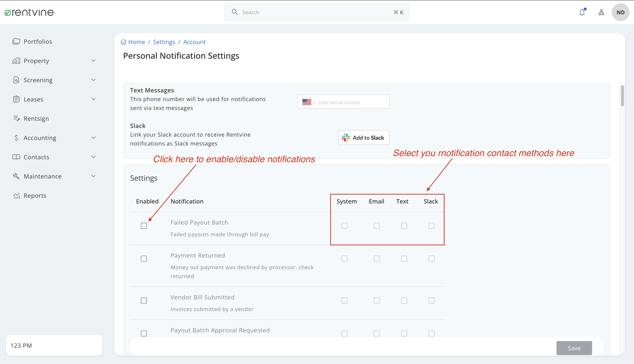Image resolution: width=634 pixels, height=364 pixels.
Task: Open the Settings breadcrumb link
Action: click(x=164, y=42)
